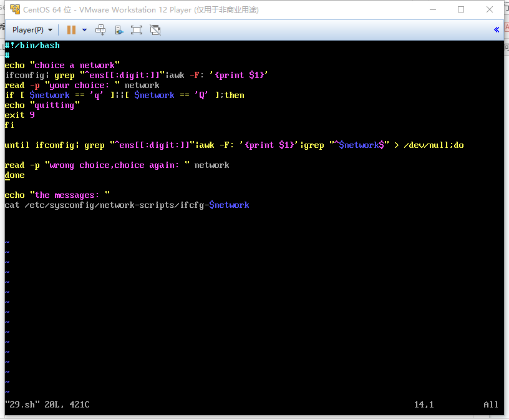Minimize the VMware Player window
Viewport: 509px width, 420px height.
coord(433,10)
